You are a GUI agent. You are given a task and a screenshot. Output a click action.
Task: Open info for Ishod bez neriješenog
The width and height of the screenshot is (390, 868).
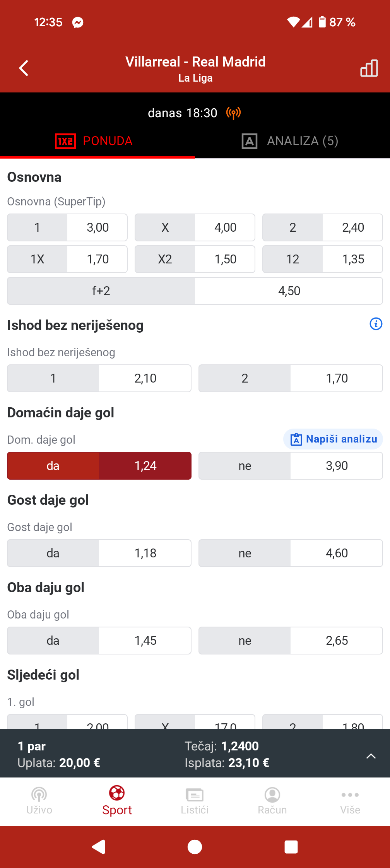pos(376,324)
